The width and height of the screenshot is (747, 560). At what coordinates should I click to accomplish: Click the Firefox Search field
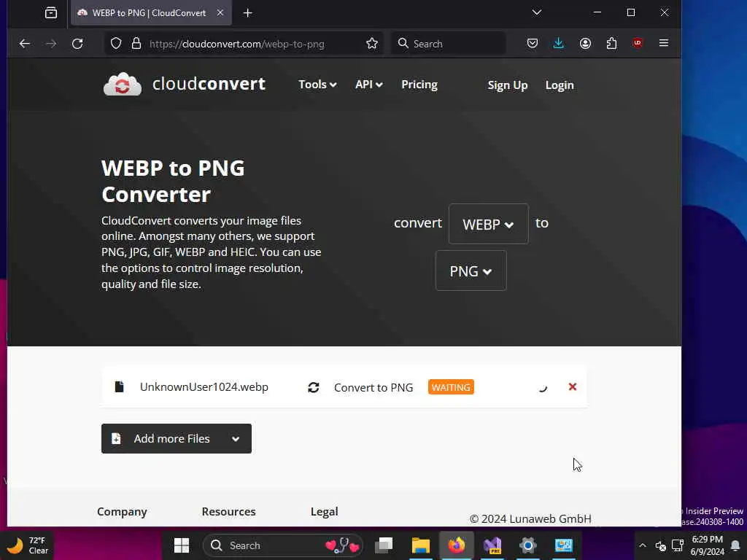(x=448, y=44)
